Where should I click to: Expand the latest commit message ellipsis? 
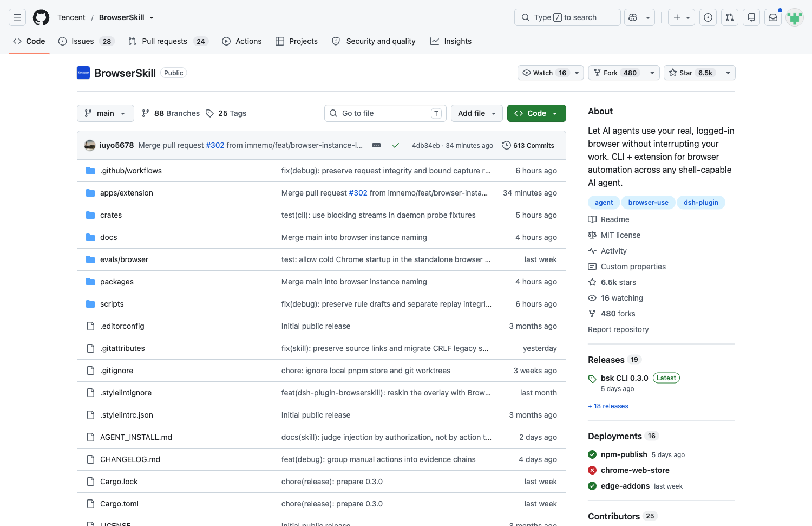click(x=376, y=145)
